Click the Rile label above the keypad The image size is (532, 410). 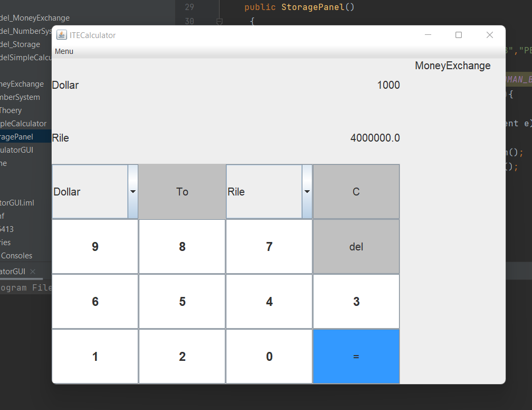tap(60, 138)
